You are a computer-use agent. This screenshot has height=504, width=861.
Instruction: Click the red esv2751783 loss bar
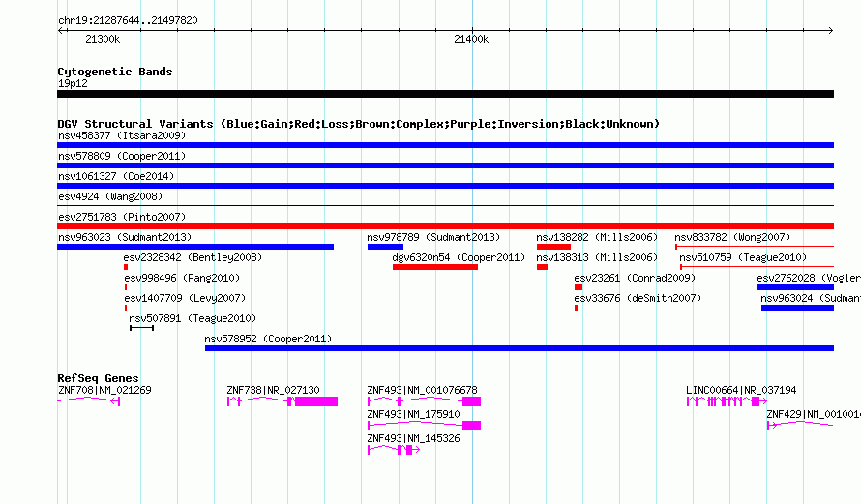pyautogui.click(x=445, y=226)
